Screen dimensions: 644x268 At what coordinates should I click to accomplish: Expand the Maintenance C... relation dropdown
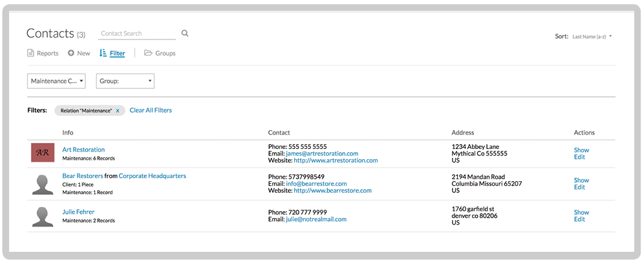(x=57, y=81)
